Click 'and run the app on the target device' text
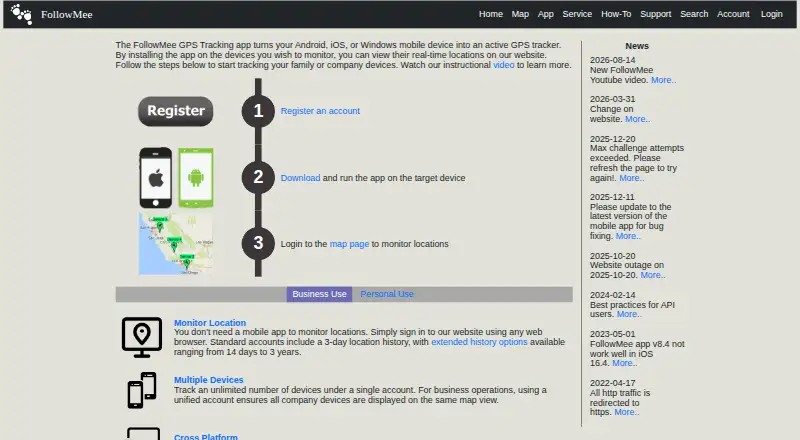Image resolution: width=800 pixels, height=440 pixels. tap(394, 178)
